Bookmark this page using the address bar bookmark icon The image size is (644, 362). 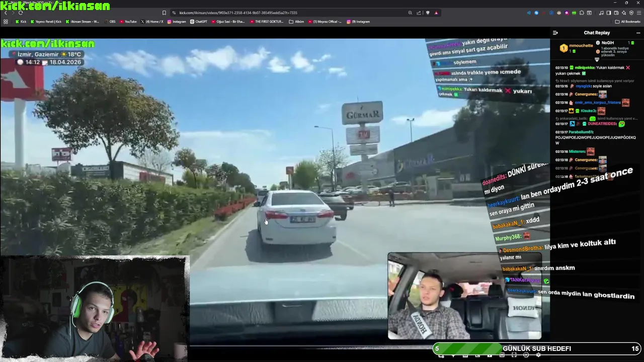164,13
